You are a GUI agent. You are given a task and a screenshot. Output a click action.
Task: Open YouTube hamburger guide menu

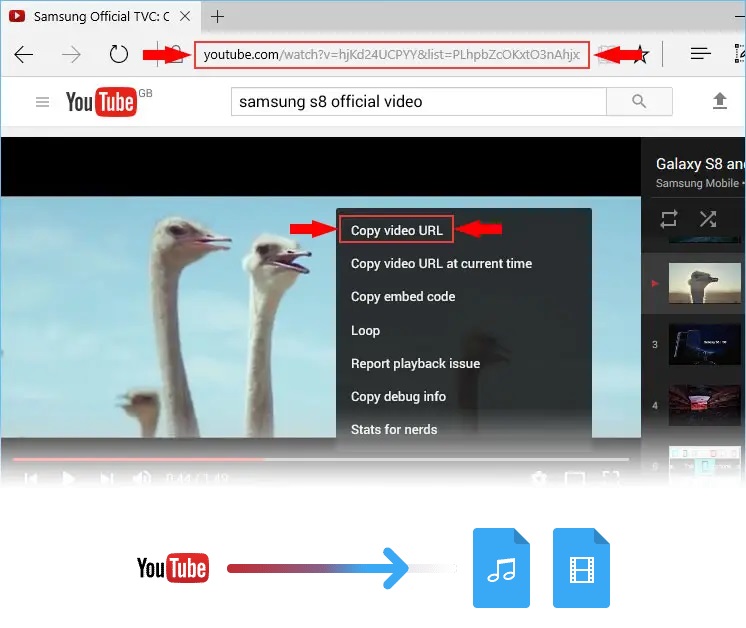tap(42, 102)
